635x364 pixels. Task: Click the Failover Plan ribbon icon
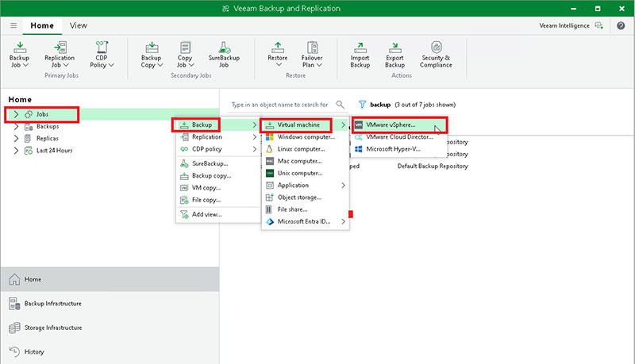click(x=312, y=48)
